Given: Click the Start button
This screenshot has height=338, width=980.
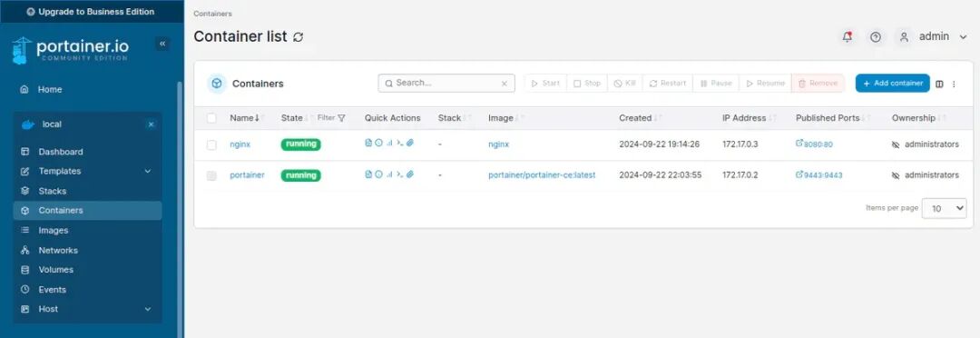Looking at the screenshot, I should coord(545,84).
